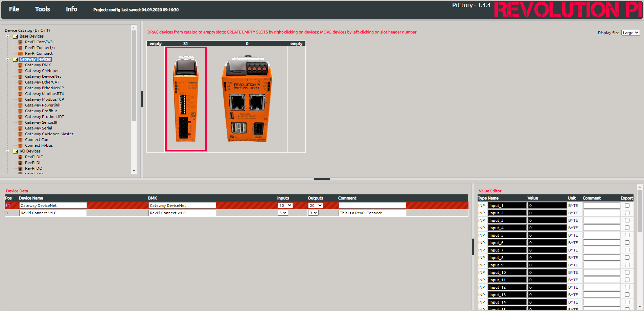Select Gateway Profibus in the catalog tree
Screen dimensions: 644x311
(x=41, y=111)
